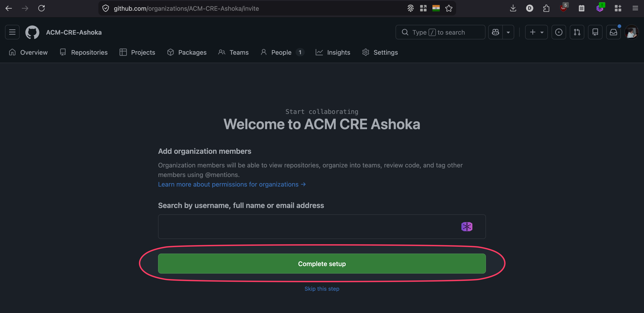View the Insights tab
Viewport: 644px width, 313px height.
click(x=333, y=52)
